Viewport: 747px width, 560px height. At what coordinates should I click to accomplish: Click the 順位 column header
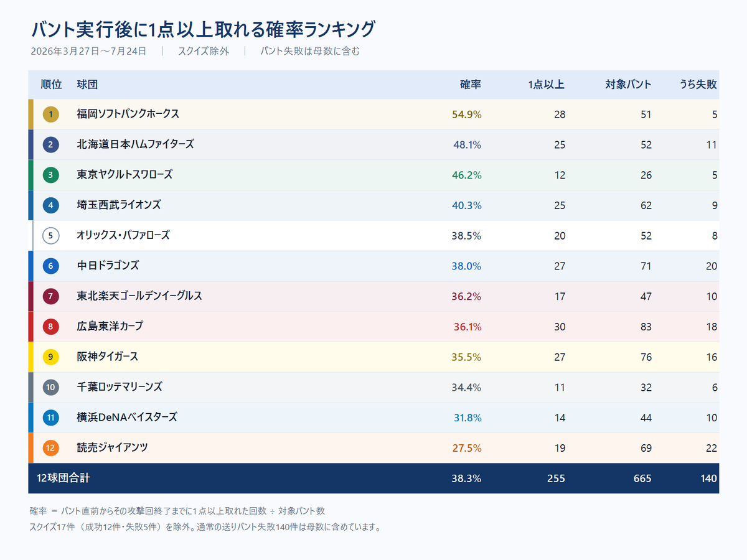click(51, 85)
